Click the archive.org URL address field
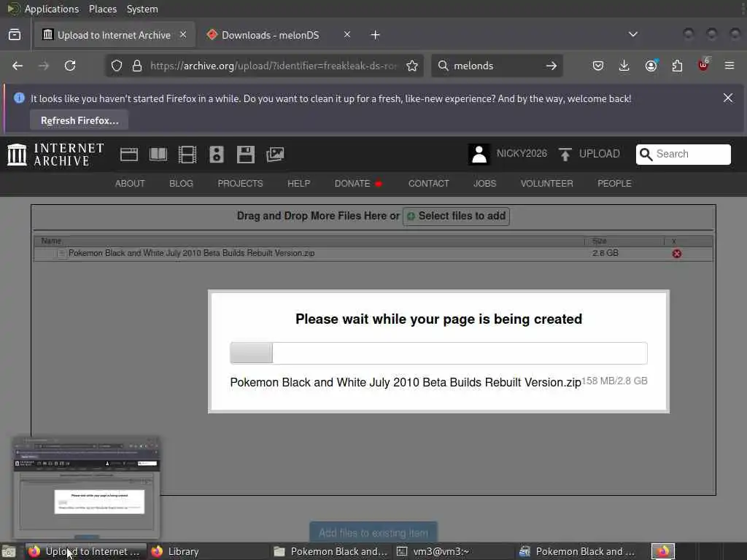 274,66
